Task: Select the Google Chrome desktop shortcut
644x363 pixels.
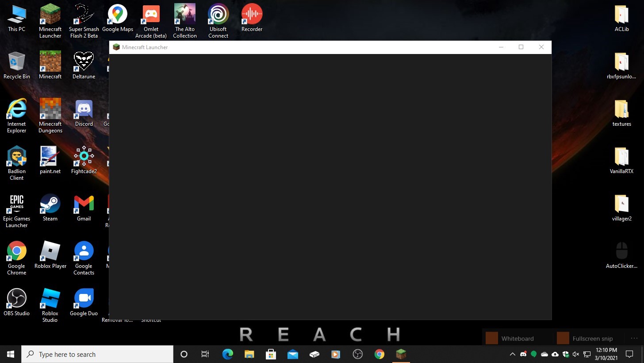Action: coord(17,258)
